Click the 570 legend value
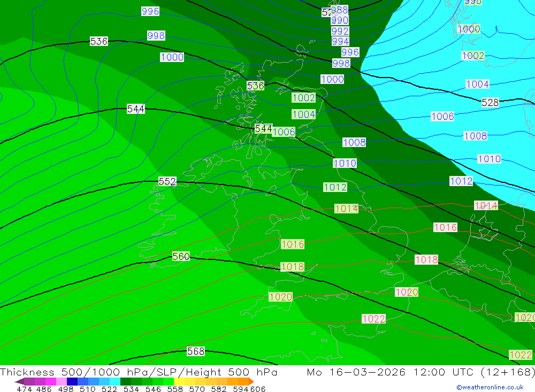The image size is (535, 392). (196, 389)
